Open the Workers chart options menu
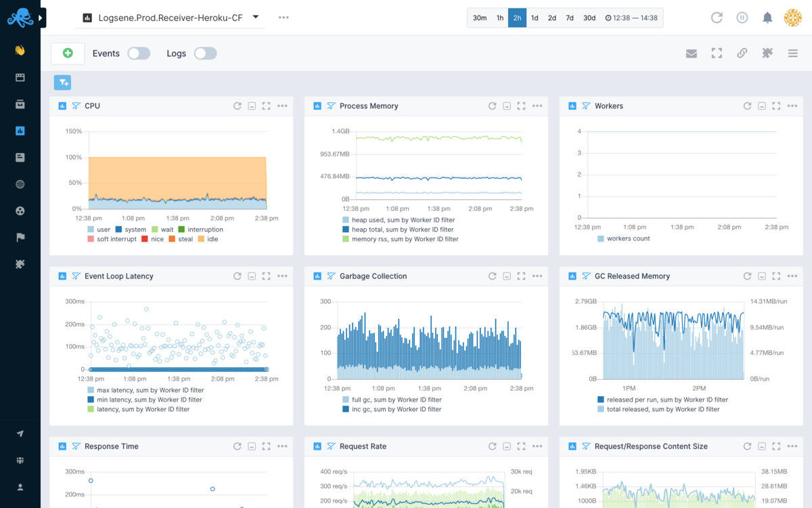The image size is (812, 508). pyautogui.click(x=792, y=106)
